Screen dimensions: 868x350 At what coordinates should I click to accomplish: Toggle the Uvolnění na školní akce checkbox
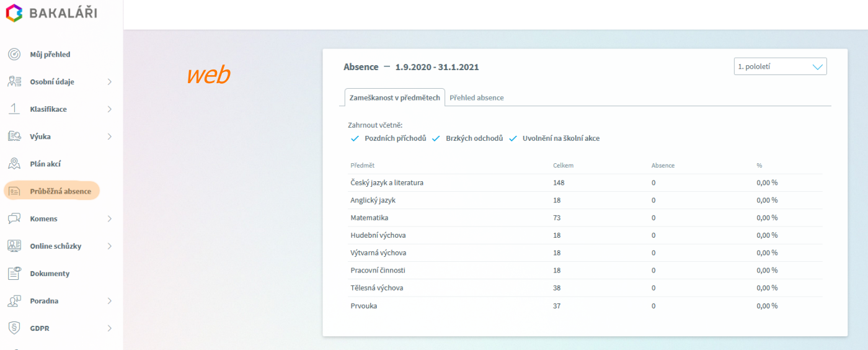(513, 138)
